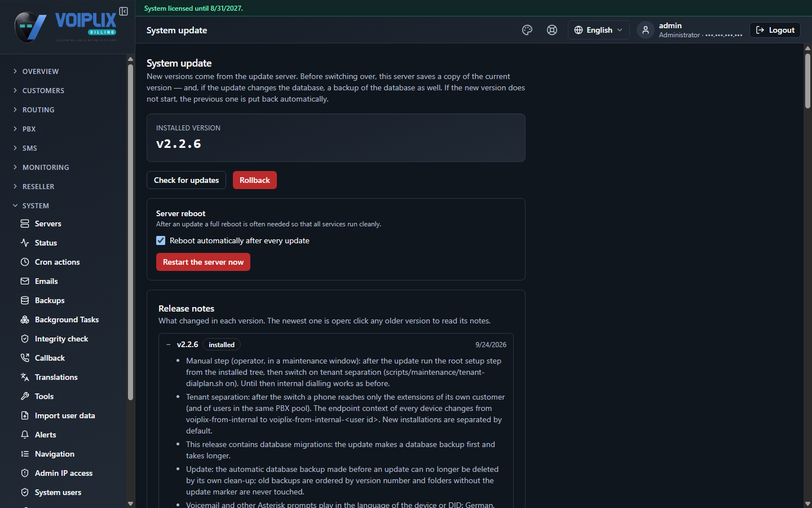Open the English language dropdown
This screenshot has width=812, height=508.
(598, 30)
